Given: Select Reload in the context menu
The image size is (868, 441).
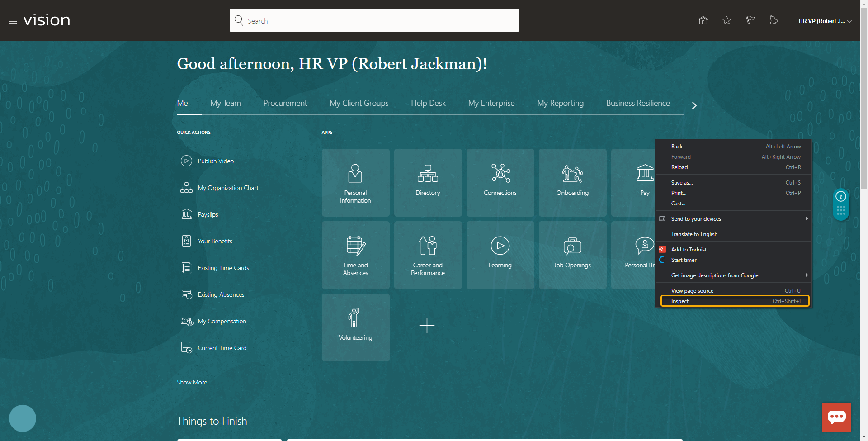Looking at the screenshot, I should (733, 167).
